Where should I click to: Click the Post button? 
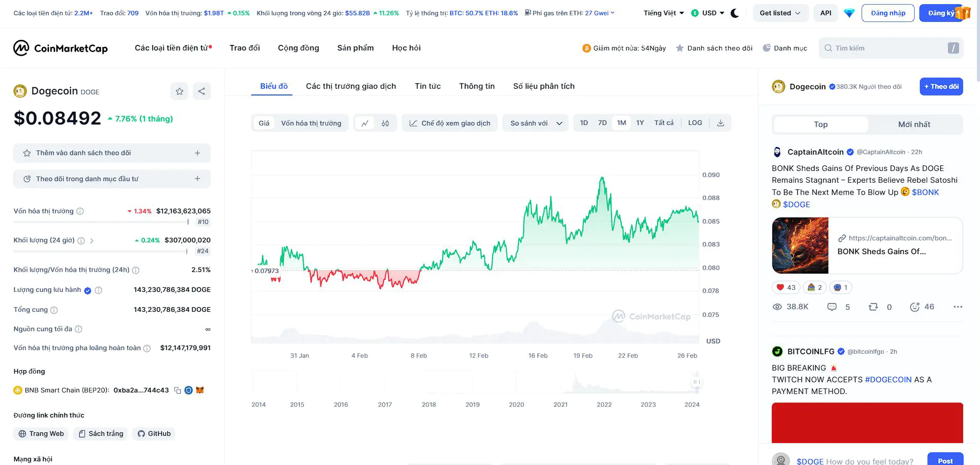tap(945, 460)
